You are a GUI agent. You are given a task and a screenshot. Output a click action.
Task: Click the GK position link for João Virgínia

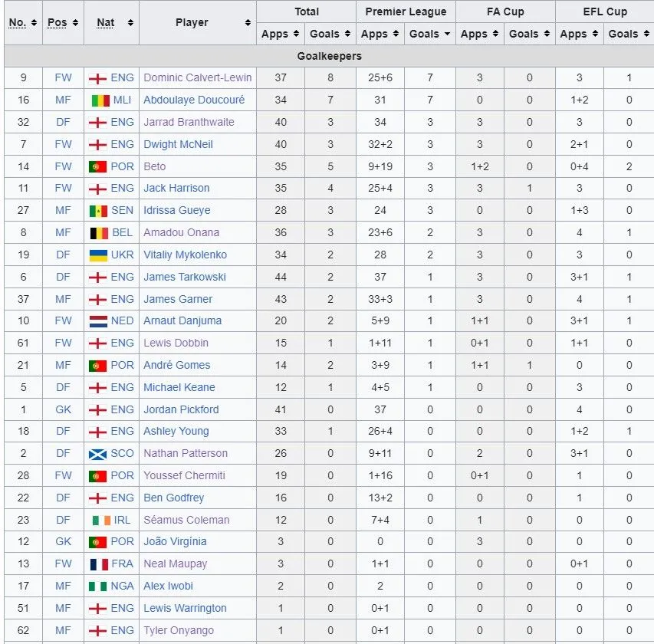coord(63,542)
